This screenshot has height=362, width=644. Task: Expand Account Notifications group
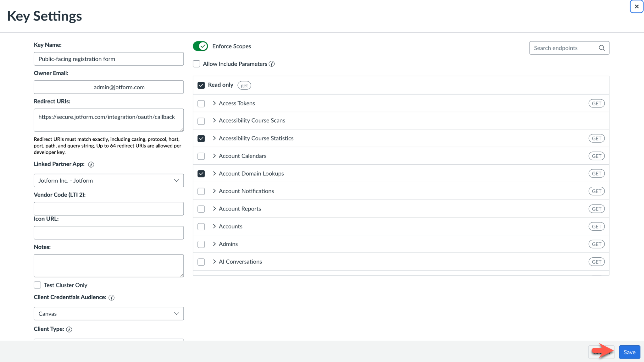214,191
